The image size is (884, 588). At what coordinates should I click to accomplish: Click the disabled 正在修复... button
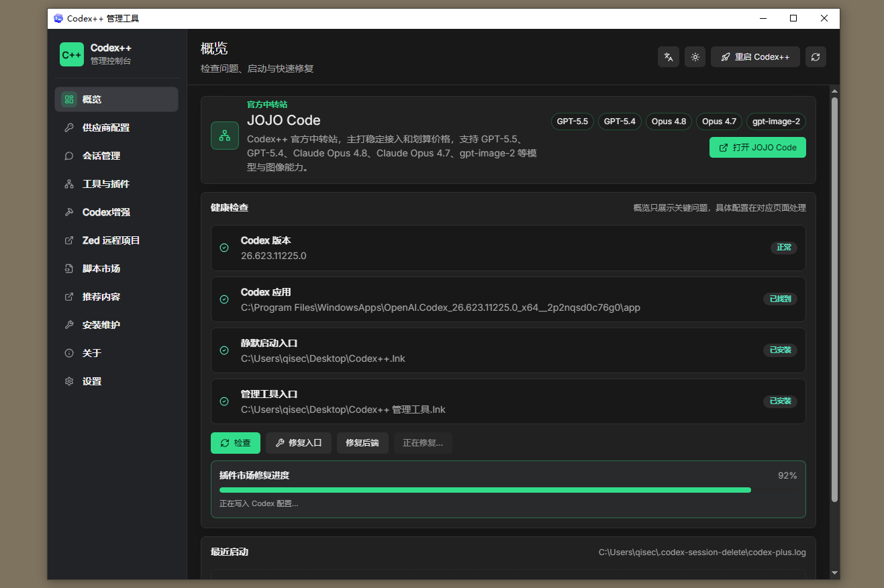pyautogui.click(x=423, y=443)
